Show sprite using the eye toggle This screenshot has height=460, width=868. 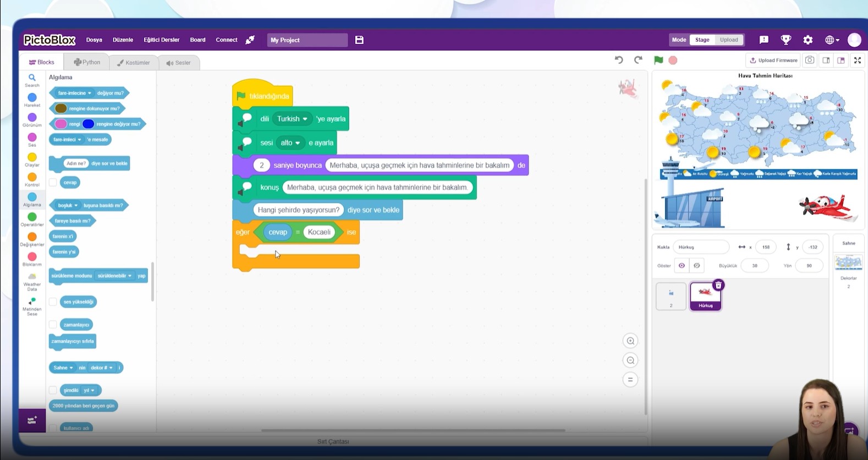coord(682,265)
